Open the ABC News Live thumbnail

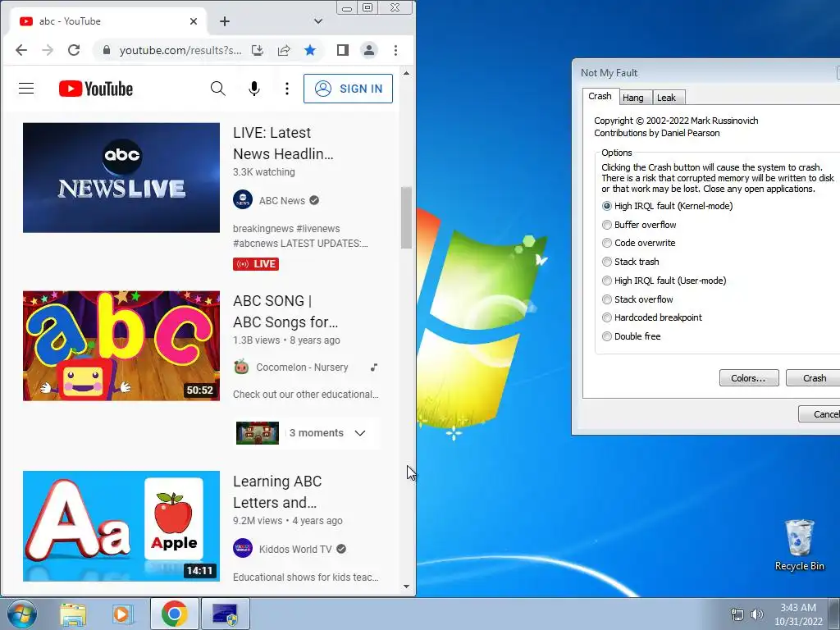(121, 177)
